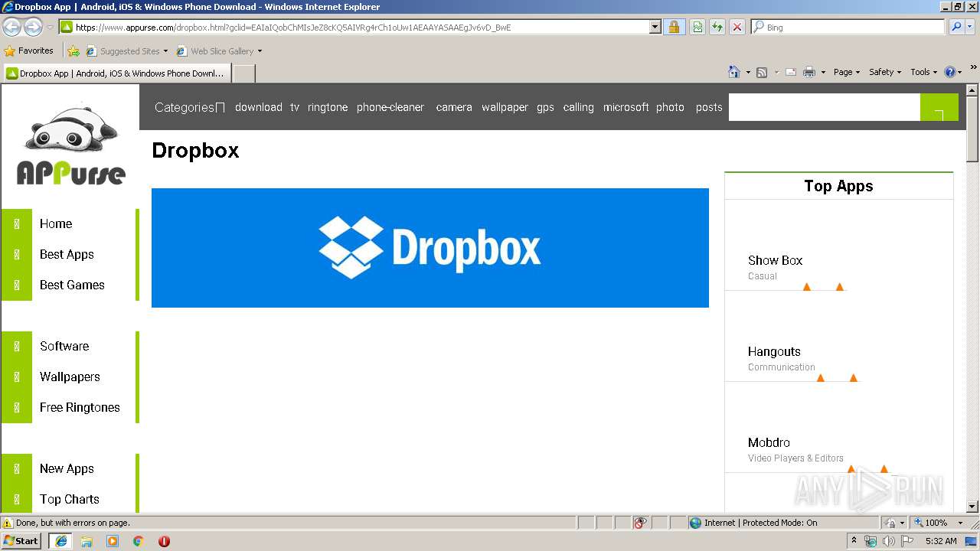Open Top Charts sidebar link
980x551 pixels.
[70, 499]
